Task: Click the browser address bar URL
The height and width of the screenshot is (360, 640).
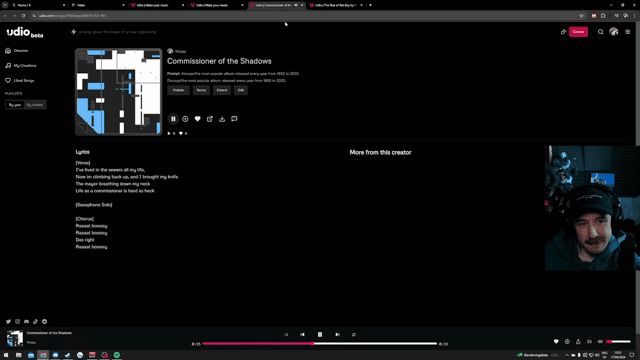Action: pos(73,16)
